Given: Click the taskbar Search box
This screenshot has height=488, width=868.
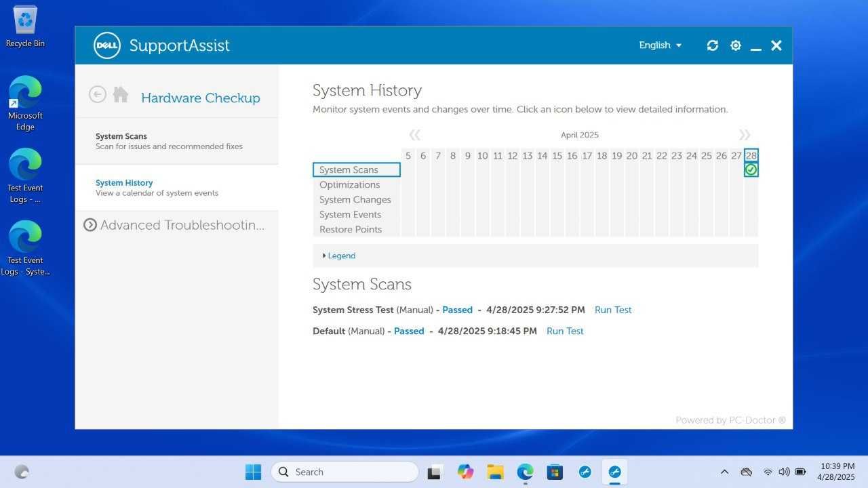Looking at the screenshot, I should tap(344, 472).
